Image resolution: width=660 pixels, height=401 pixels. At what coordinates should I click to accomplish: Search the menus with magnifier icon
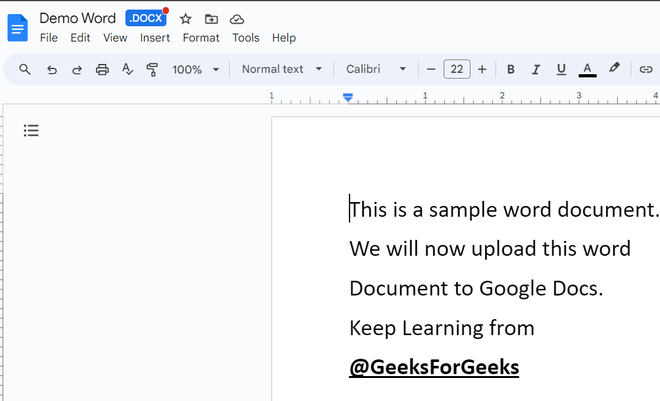[x=25, y=69]
